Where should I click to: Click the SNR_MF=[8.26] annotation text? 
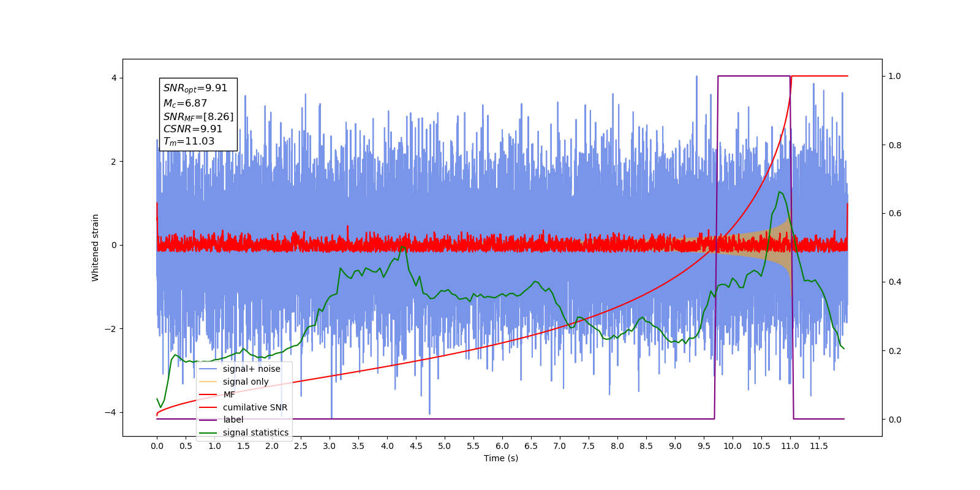tap(198, 116)
